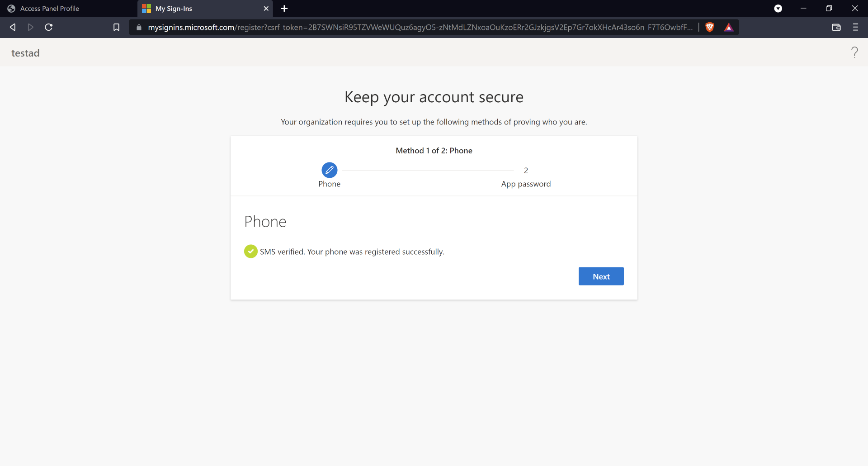The image size is (868, 466).
Task: Click the site padlock security icon
Action: coord(139,28)
